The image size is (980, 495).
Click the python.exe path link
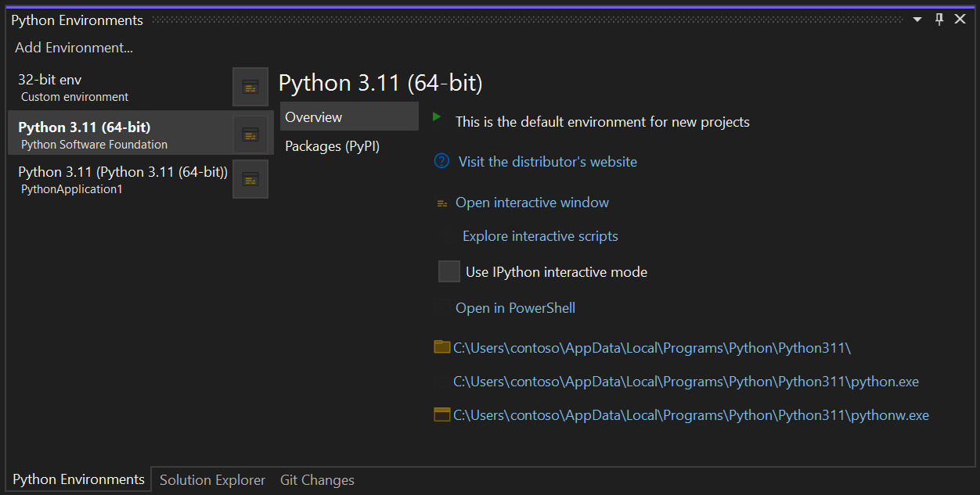coord(686,382)
